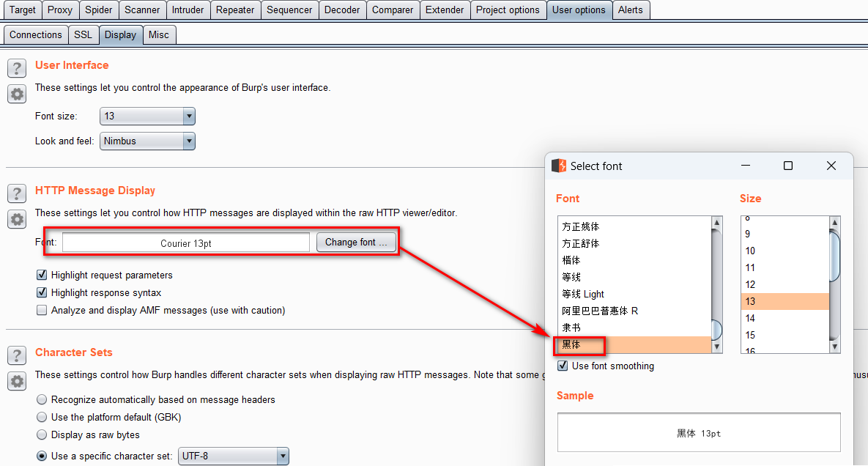Select 黑体 in font list
868x466 pixels.
[x=634, y=344]
